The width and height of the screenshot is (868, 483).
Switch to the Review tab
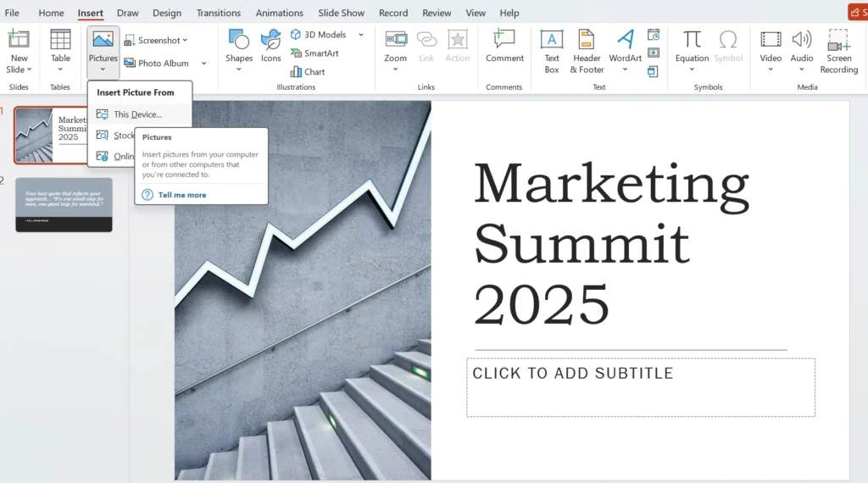[x=437, y=13]
